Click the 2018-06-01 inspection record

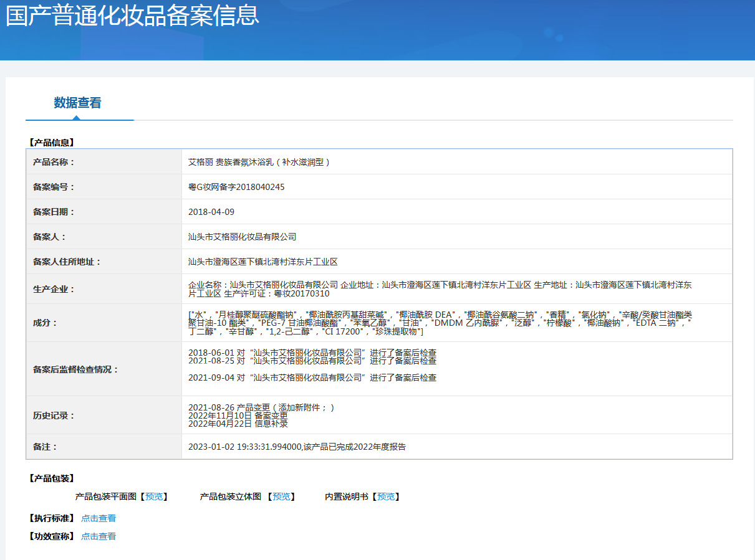312,352
